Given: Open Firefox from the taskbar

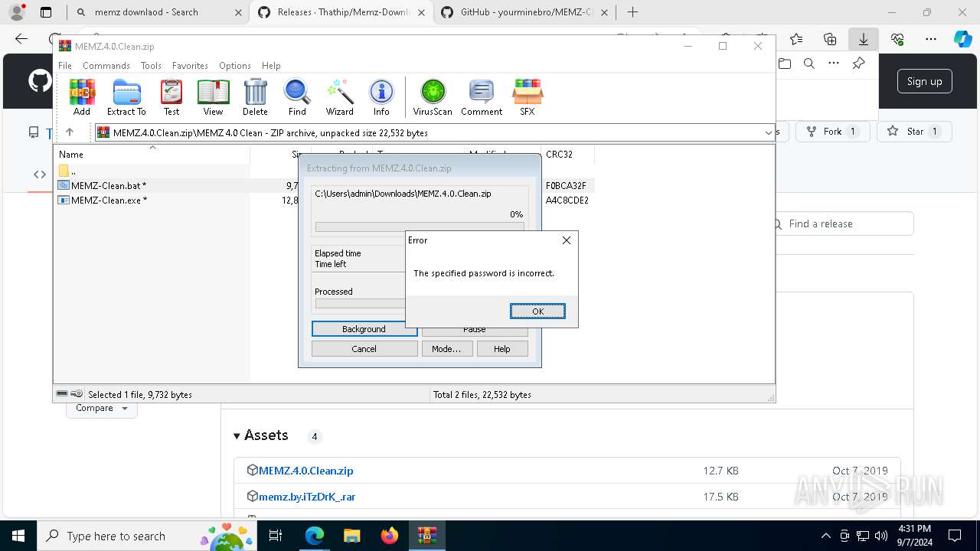Looking at the screenshot, I should pos(390,536).
